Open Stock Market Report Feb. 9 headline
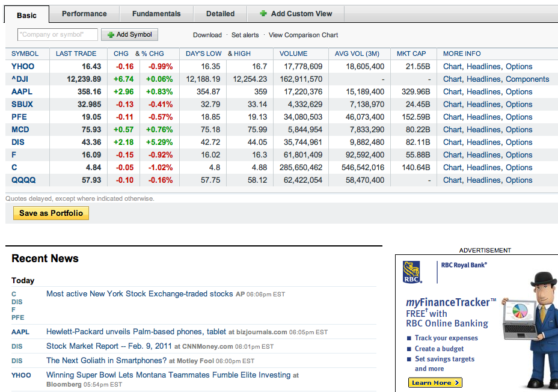The width and height of the screenshot is (558, 392). 109,346
